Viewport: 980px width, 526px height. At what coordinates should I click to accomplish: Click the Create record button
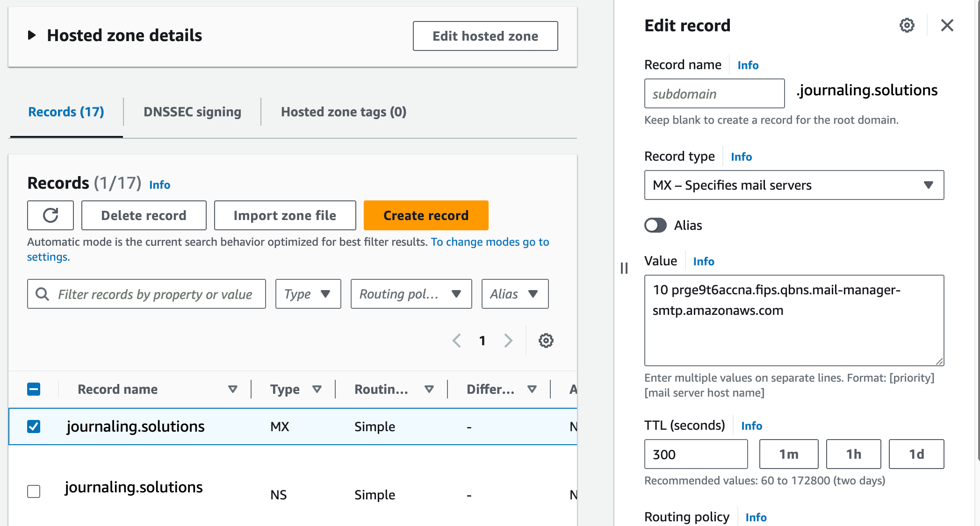pyautogui.click(x=425, y=215)
